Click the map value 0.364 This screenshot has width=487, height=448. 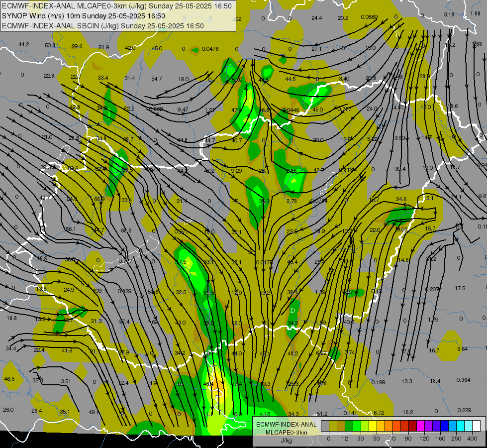point(464,380)
